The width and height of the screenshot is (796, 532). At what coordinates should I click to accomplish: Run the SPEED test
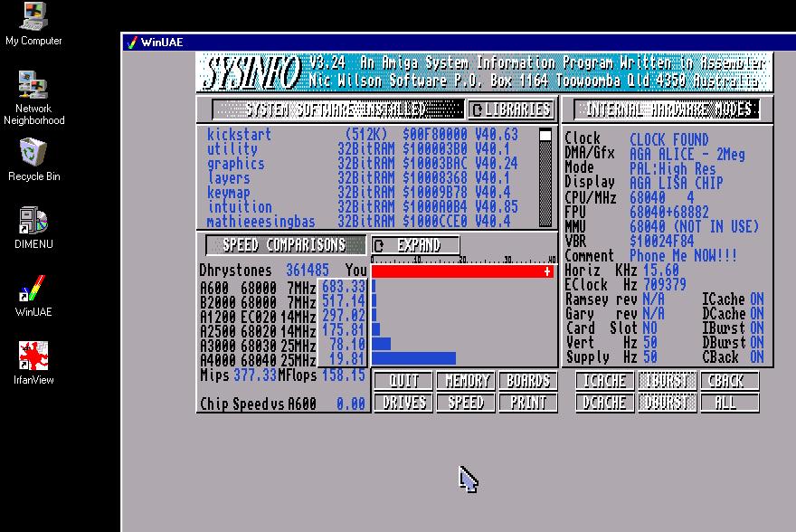(x=466, y=403)
